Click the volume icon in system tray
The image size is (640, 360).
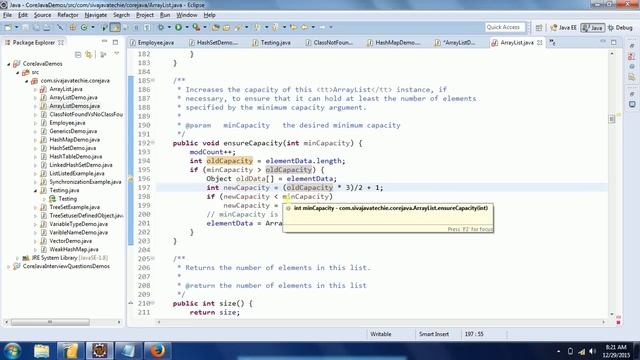click(592, 351)
